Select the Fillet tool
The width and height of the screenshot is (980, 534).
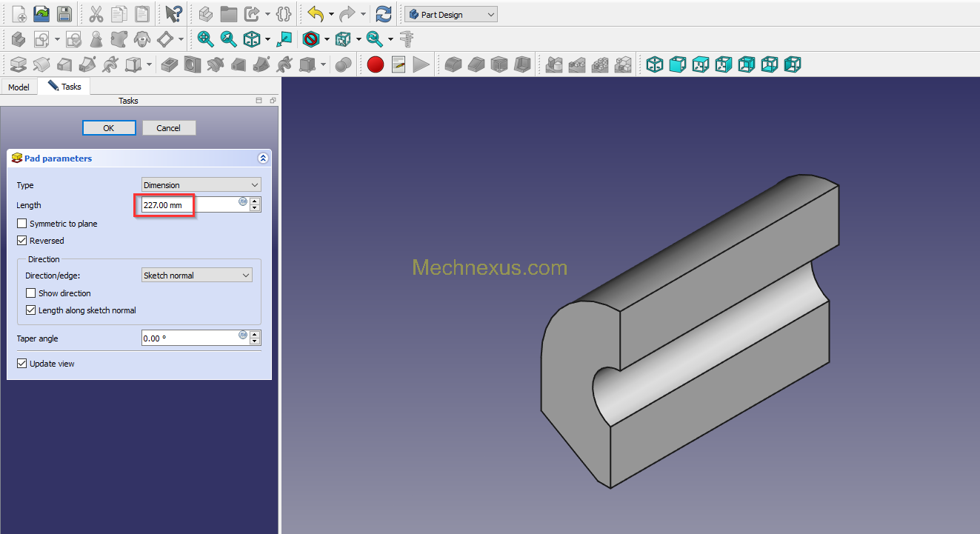(453, 64)
